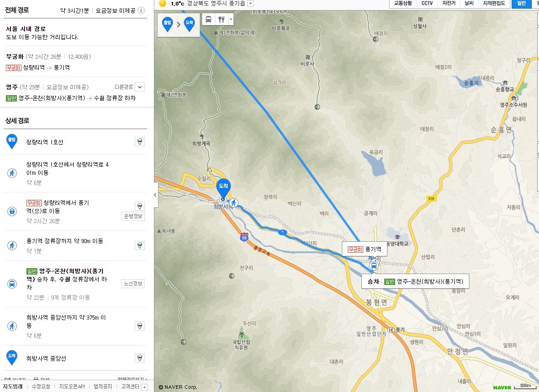Open the 지도범례 map legend
This screenshot has width=539, height=392.
[13, 387]
